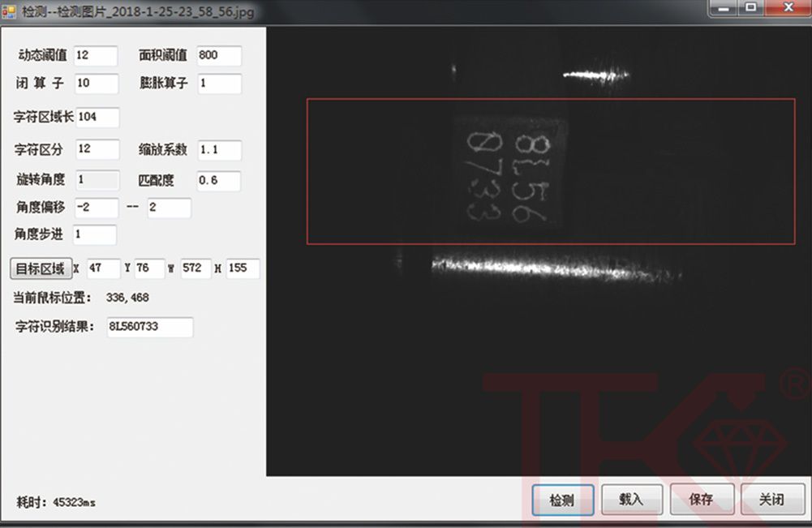Focus the 匹配度 field showing 0.6
The image size is (812, 528).
pos(219,181)
